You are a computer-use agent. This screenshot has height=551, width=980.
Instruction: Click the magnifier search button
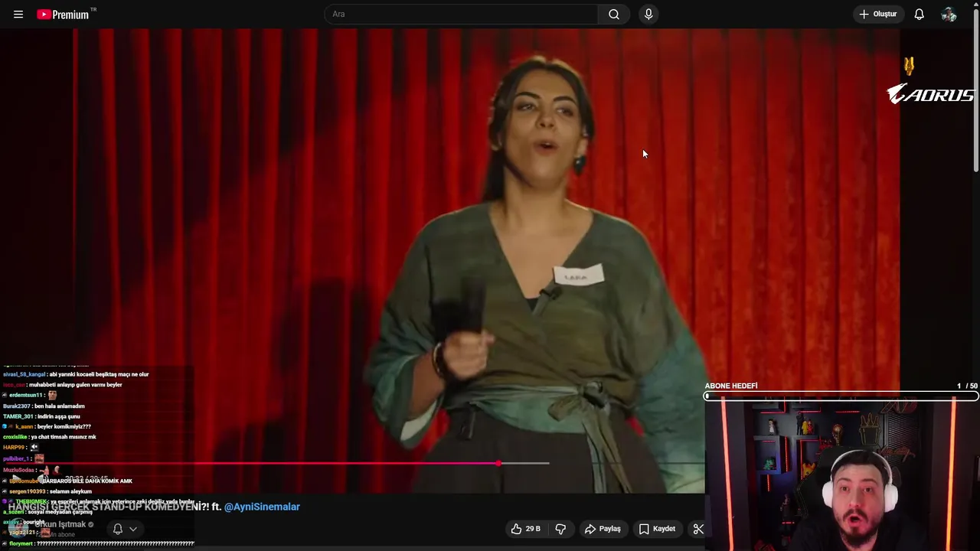click(614, 15)
